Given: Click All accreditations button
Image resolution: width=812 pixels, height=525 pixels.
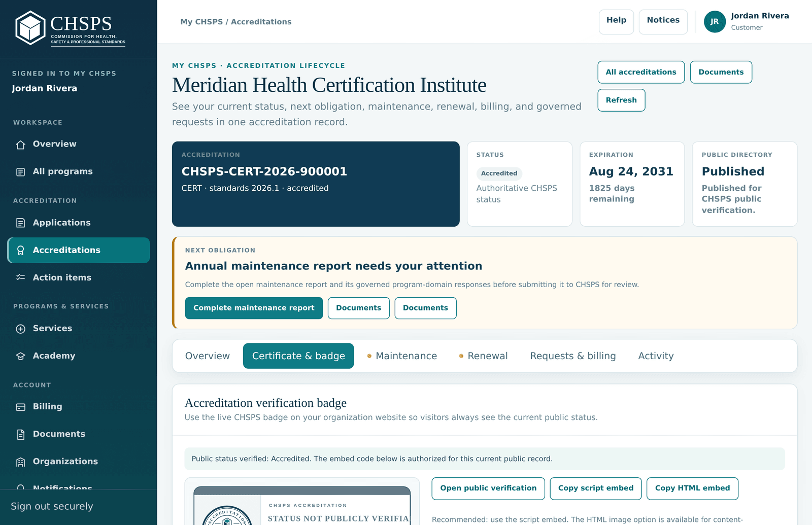Looking at the screenshot, I should click(641, 72).
